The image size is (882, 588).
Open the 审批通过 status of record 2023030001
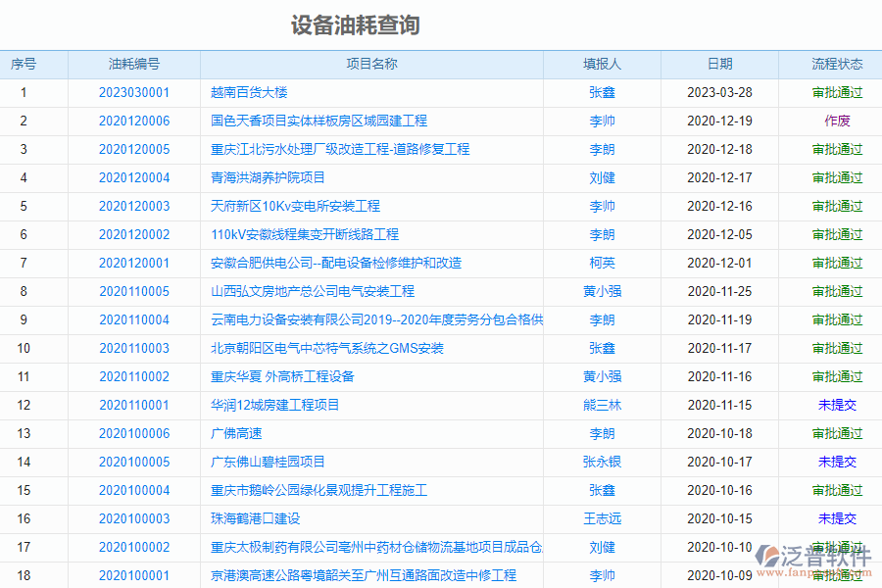[834, 92]
